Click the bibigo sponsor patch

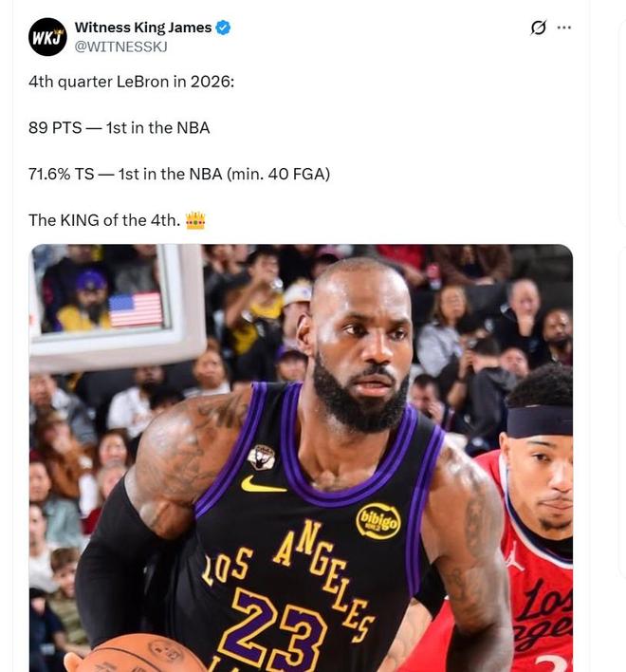tap(378, 521)
